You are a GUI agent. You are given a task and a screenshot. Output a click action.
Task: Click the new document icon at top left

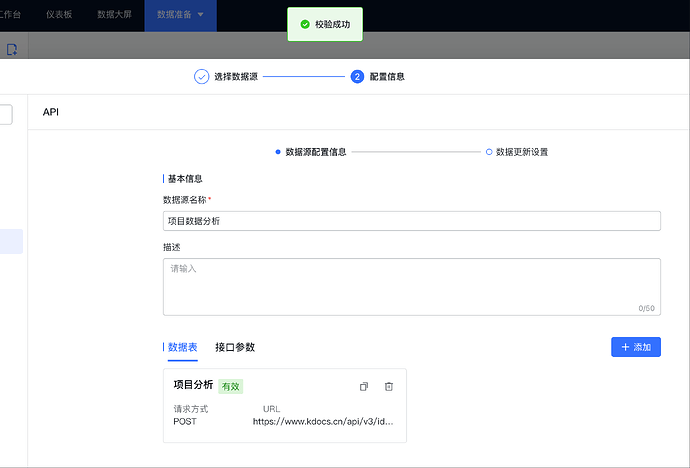[12, 49]
